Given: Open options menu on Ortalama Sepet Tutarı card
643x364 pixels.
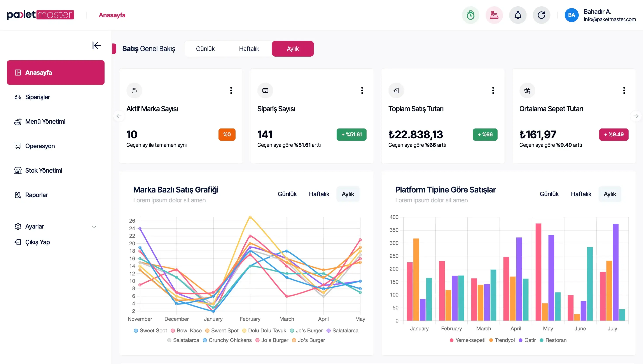Looking at the screenshot, I should coord(624,90).
